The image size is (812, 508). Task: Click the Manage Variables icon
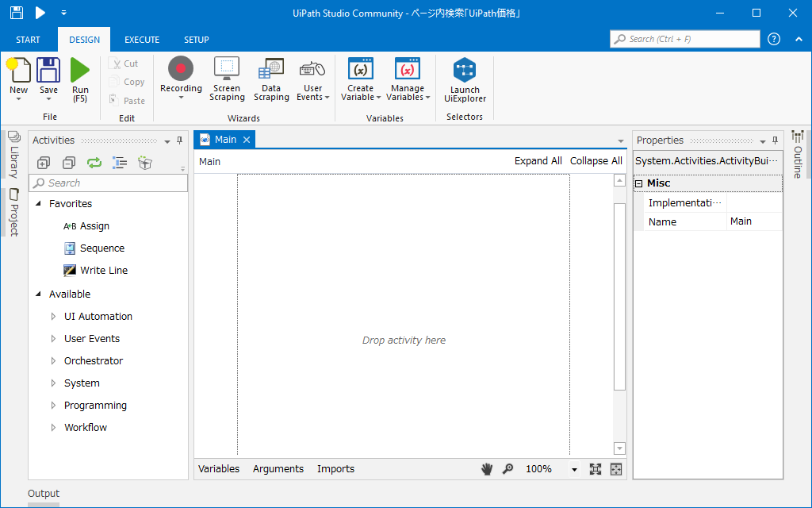pos(408,69)
